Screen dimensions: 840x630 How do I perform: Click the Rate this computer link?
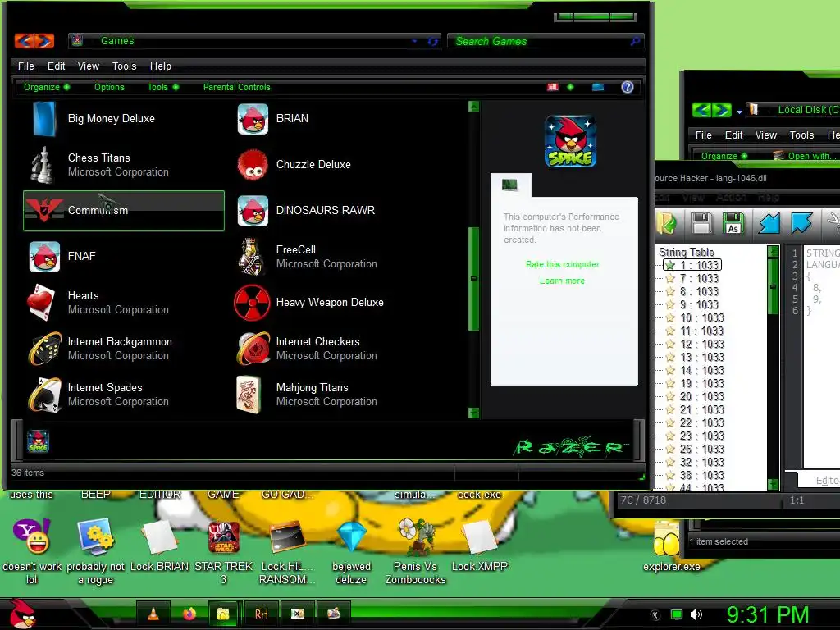click(x=563, y=264)
